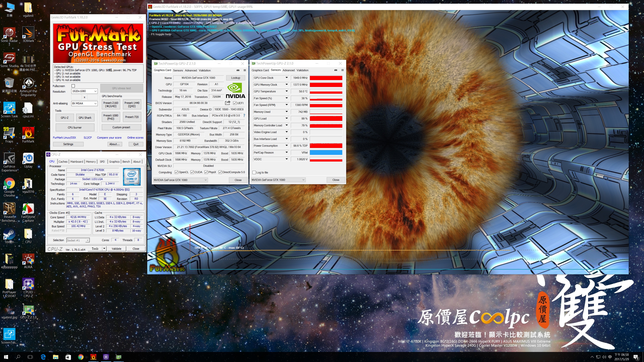
Task: Open the Ashes of the Singularity icon
Action: point(28,87)
